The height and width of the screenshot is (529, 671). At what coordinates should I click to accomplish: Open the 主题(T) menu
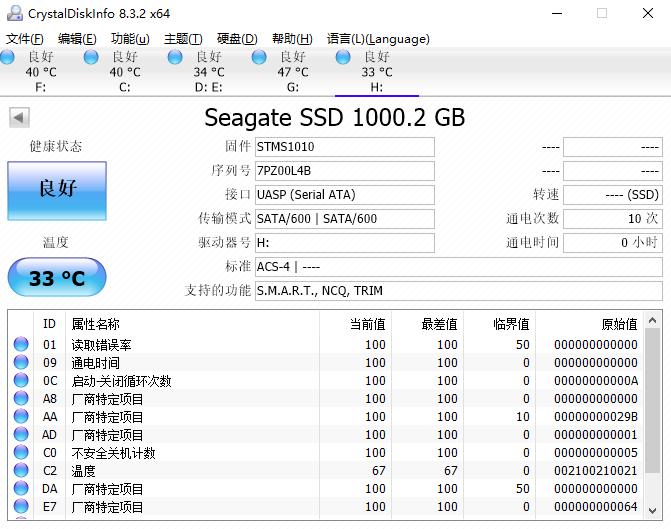(x=183, y=39)
